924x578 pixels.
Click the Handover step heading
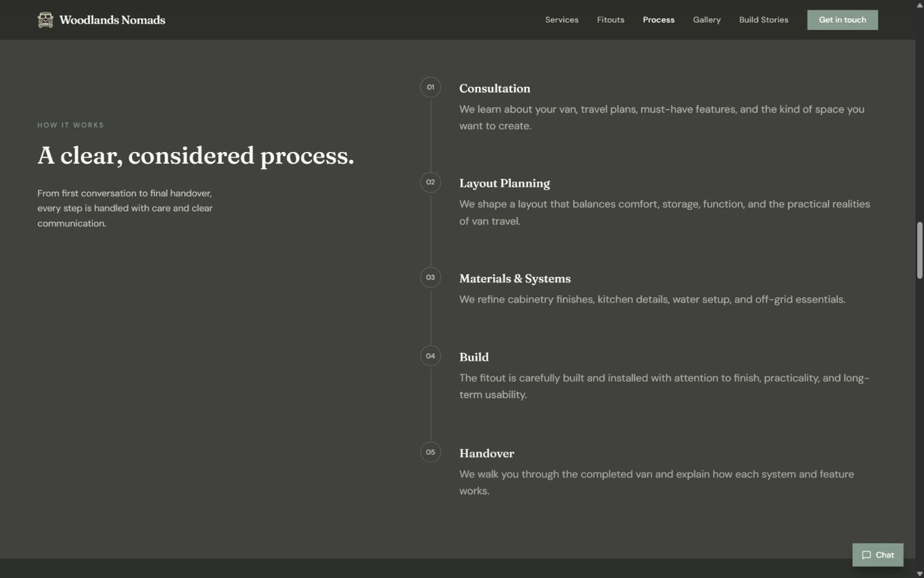(486, 453)
